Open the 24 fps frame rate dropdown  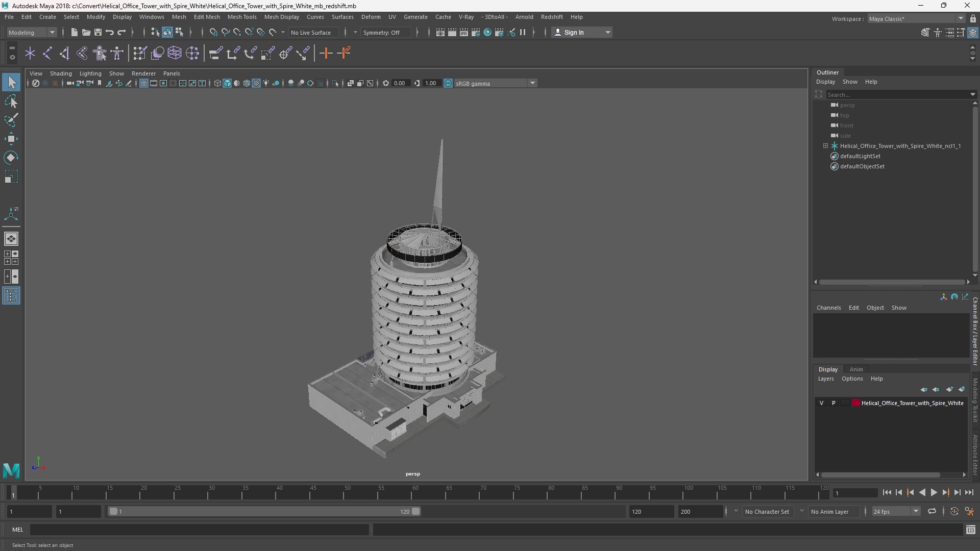point(896,511)
